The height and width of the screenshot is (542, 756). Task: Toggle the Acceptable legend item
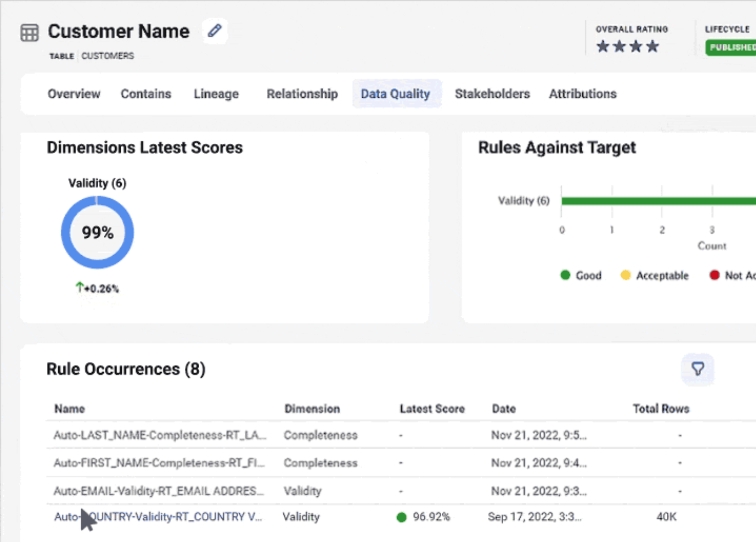coord(654,276)
